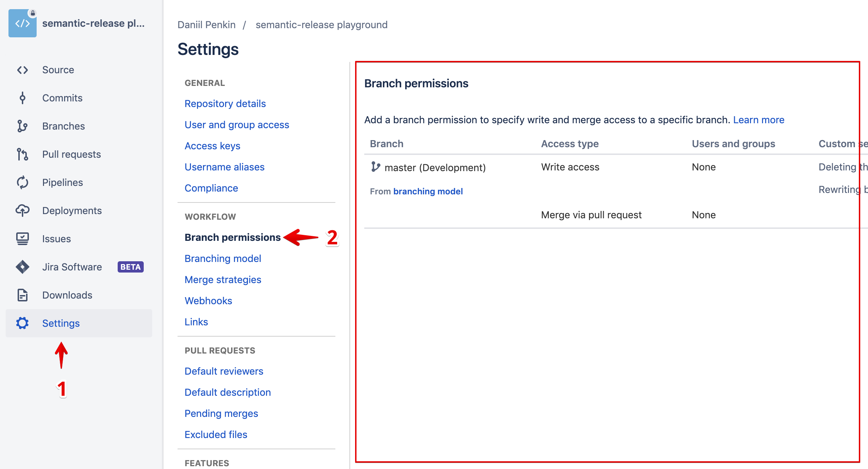Click the Downloads file icon
The image size is (868, 469).
click(x=23, y=295)
